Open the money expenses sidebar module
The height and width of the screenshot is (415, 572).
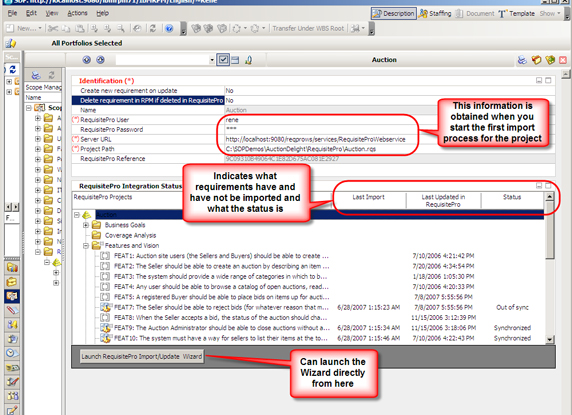click(x=12, y=367)
